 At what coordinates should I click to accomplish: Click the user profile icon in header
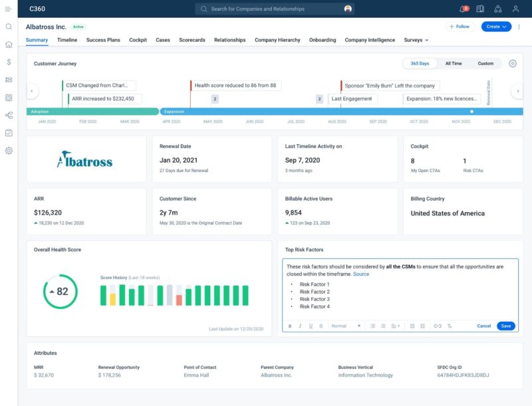515,9
